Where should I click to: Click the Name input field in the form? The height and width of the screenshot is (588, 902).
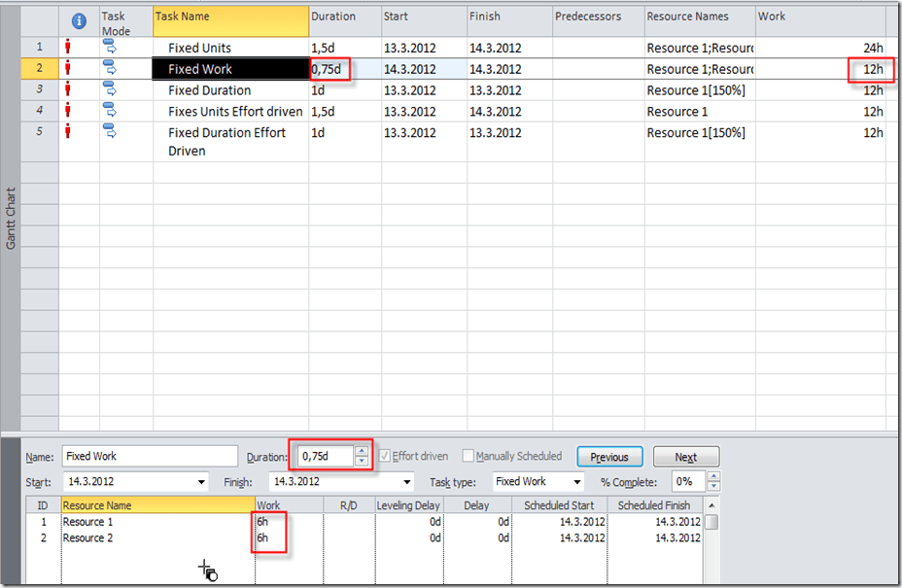coord(149,456)
